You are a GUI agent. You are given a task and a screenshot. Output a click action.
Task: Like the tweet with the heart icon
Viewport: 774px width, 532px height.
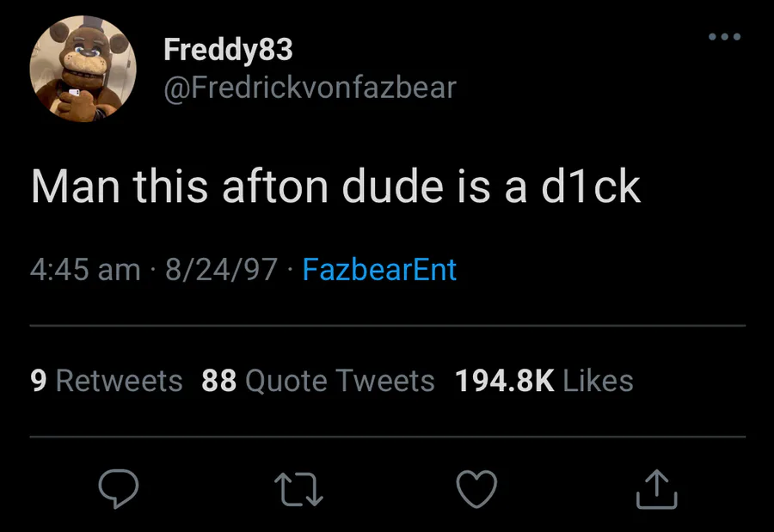pyautogui.click(x=476, y=487)
